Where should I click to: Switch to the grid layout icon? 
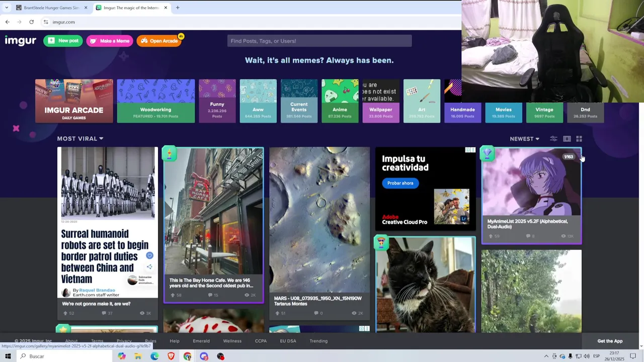(579, 139)
